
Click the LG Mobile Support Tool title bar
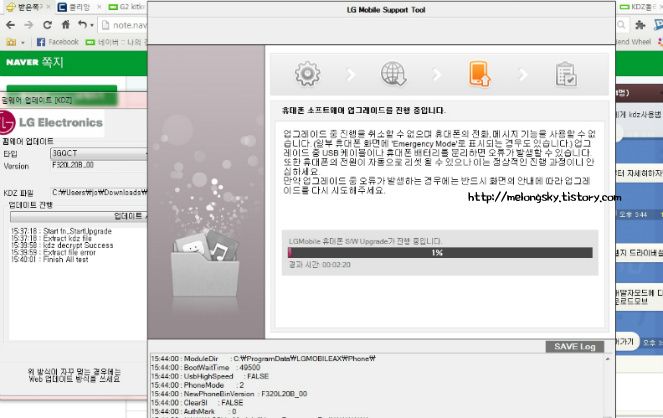[381, 10]
